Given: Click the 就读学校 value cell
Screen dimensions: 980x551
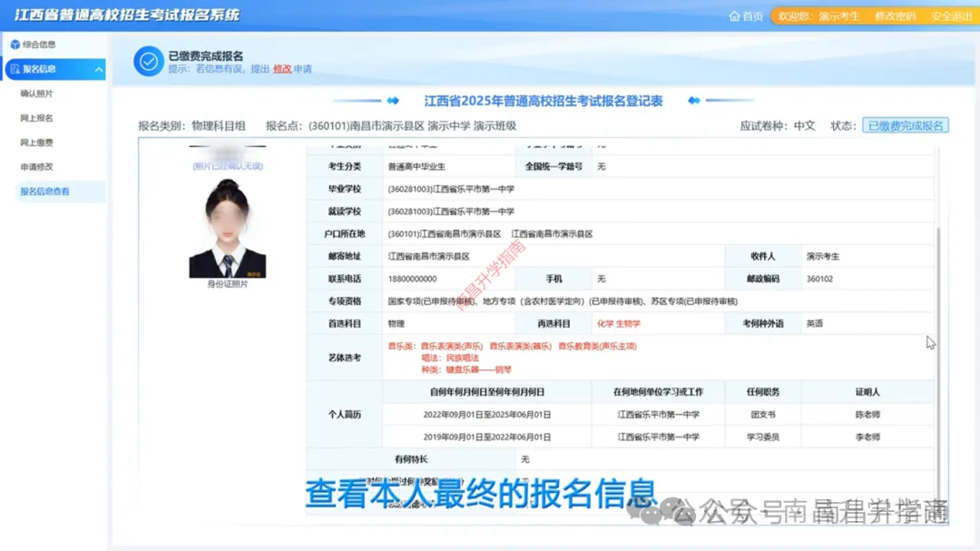Looking at the screenshot, I should point(659,212).
